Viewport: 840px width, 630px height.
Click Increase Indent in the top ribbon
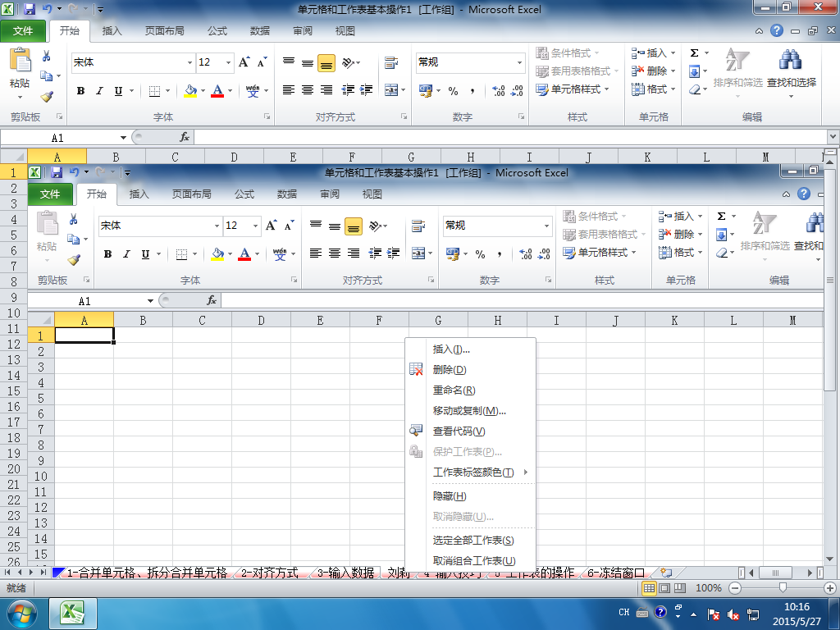point(366,90)
